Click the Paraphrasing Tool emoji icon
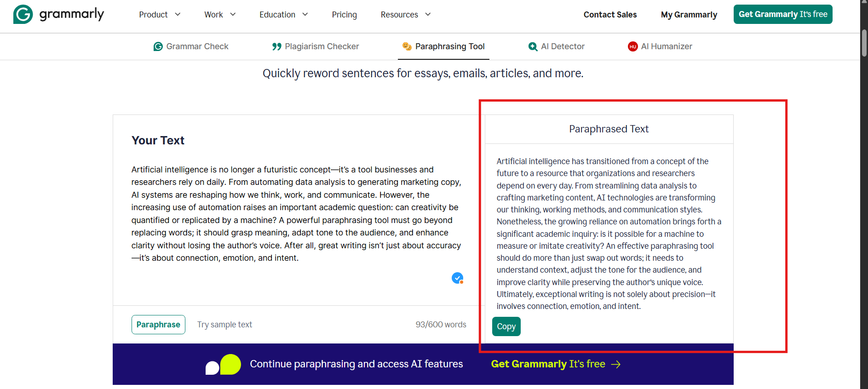Image resolution: width=868 pixels, height=389 pixels. (407, 46)
